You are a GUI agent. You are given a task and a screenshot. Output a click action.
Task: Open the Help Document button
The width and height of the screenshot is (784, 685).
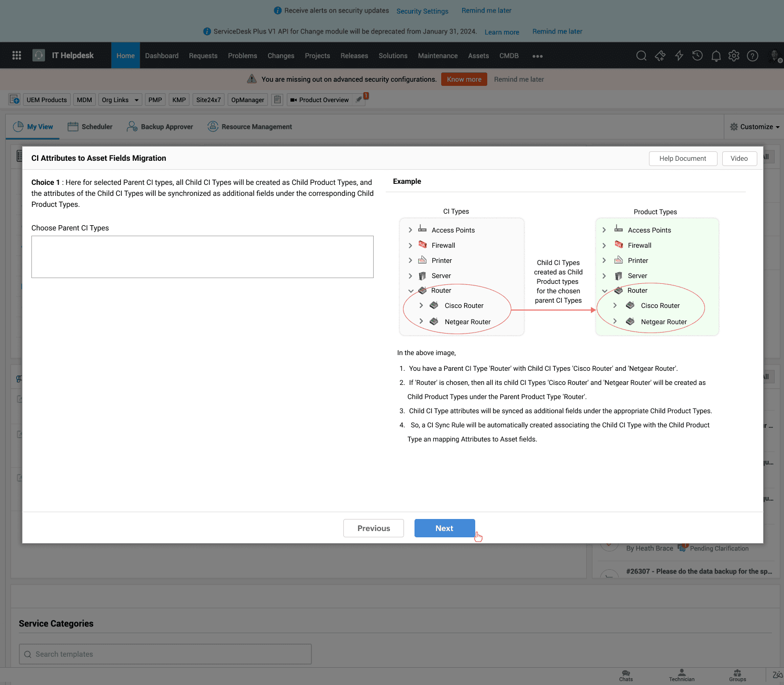[x=682, y=159]
